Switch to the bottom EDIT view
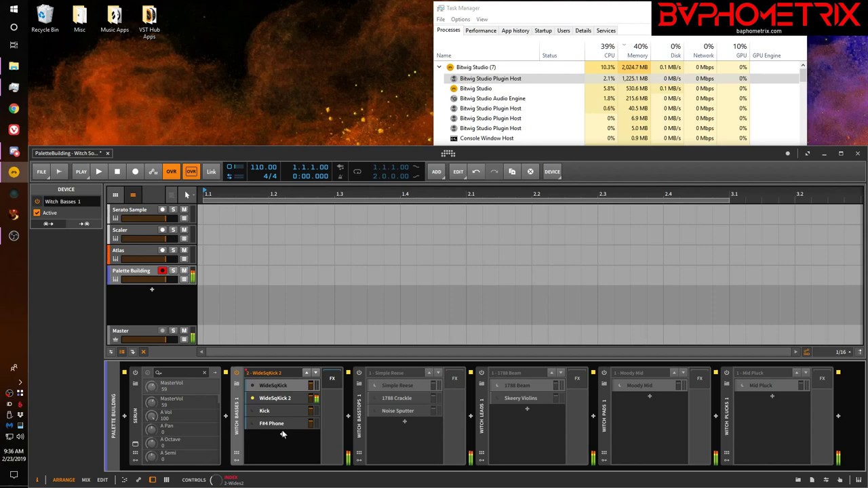Image resolution: width=868 pixels, height=488 pixels. click(102, 480)
